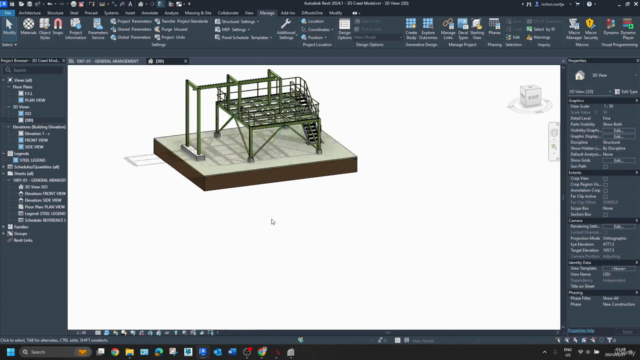Click Purge Unused
Image resolution: width=640 pixels, height=360 pixels.
point(171,29)
